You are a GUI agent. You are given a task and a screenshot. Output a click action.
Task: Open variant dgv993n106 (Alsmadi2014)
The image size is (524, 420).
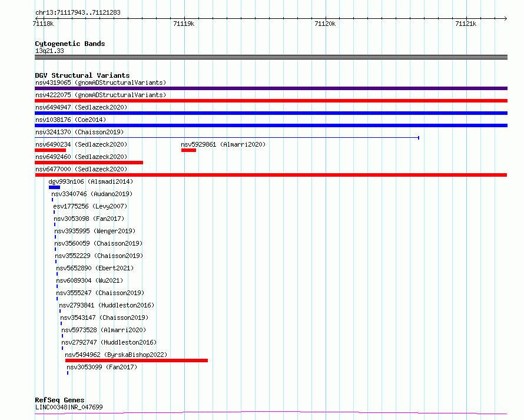(x=91, y=181)
